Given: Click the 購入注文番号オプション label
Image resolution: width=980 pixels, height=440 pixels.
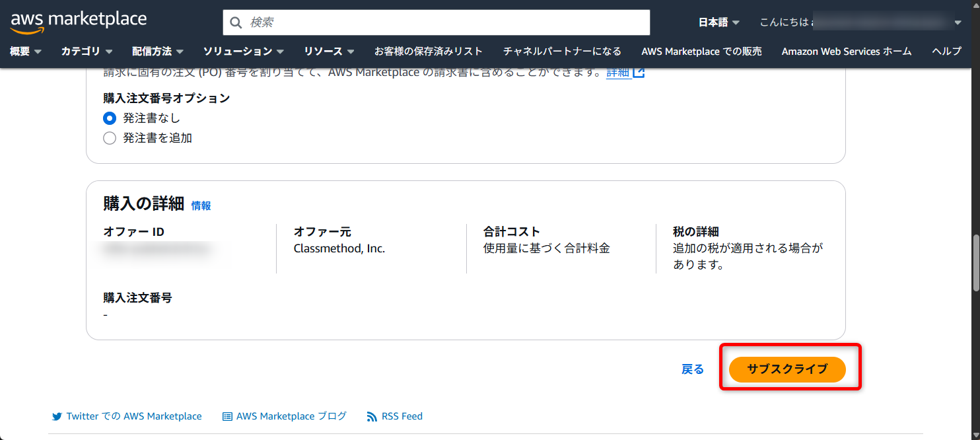Looking at the screenshot, I should pyautogui.click(x=166, y=98).
